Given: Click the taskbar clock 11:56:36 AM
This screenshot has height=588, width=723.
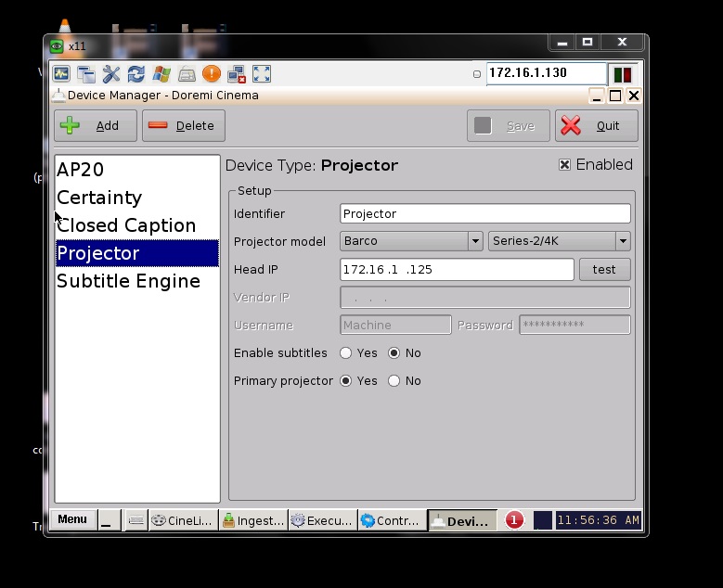Looking at the screenshot, I should point(598,520).
